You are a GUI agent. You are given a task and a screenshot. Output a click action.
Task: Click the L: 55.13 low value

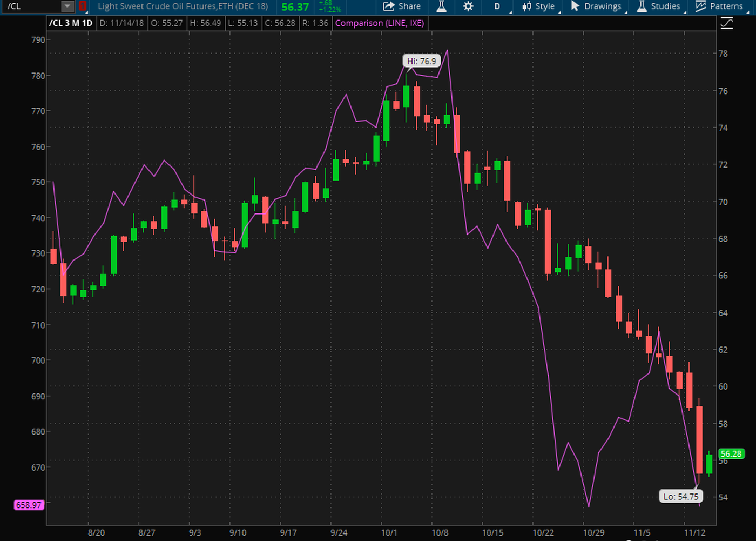243,23
